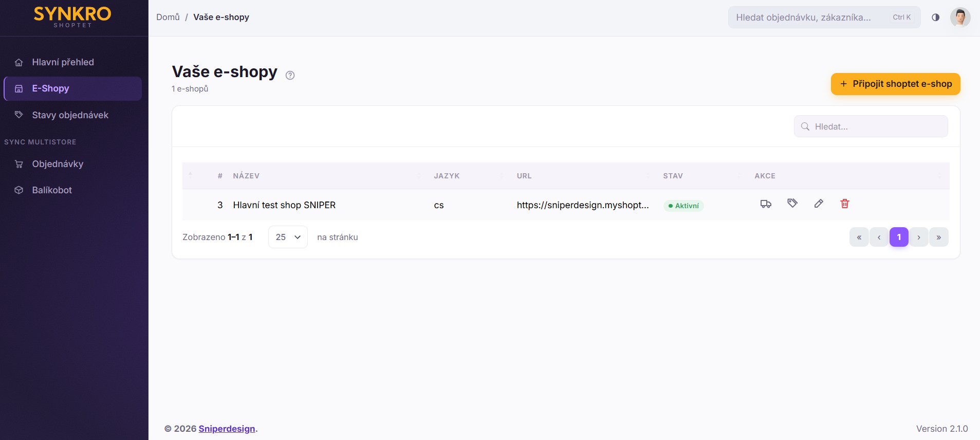Open Balíkobot sidebar item

pyautogui.click(x=72, y=190)
